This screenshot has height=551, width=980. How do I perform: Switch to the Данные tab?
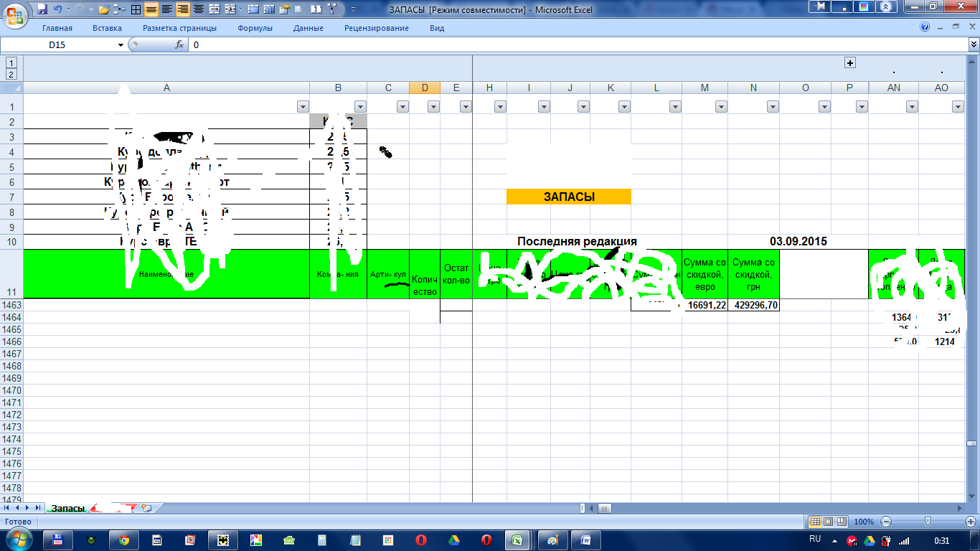coord(308,28)
